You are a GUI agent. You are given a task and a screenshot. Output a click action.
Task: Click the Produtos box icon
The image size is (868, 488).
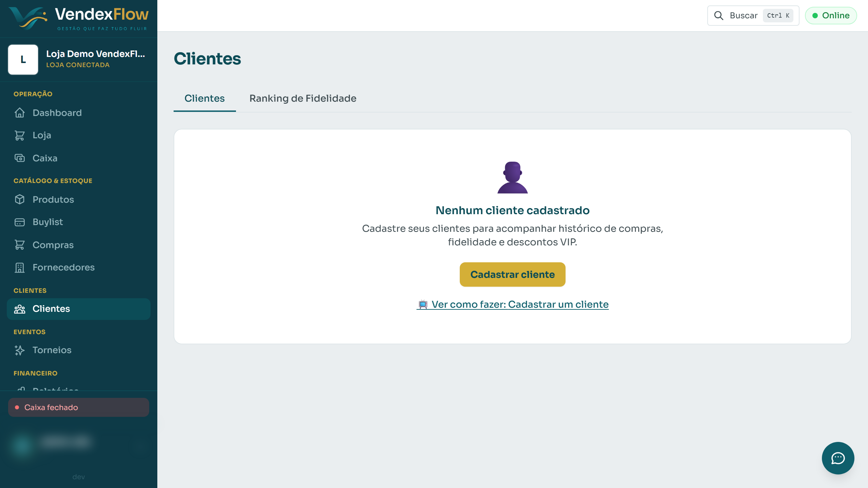pos(20,200)
